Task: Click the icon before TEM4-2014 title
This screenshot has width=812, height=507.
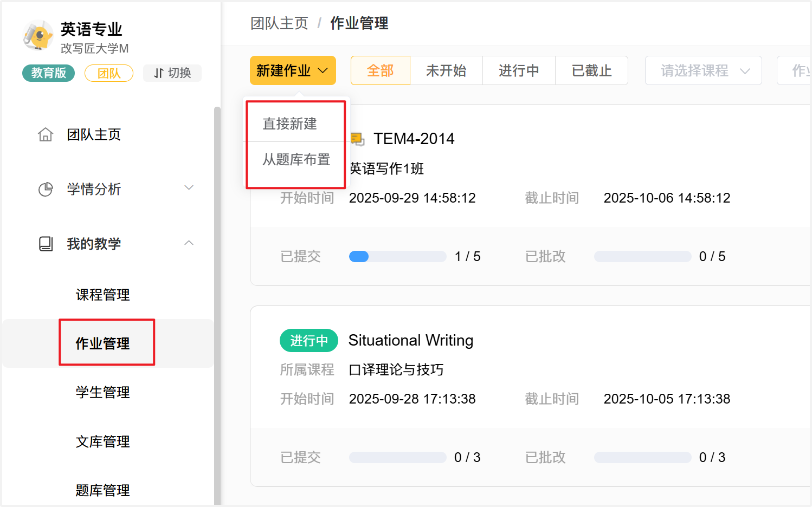Action: point(357,139)
